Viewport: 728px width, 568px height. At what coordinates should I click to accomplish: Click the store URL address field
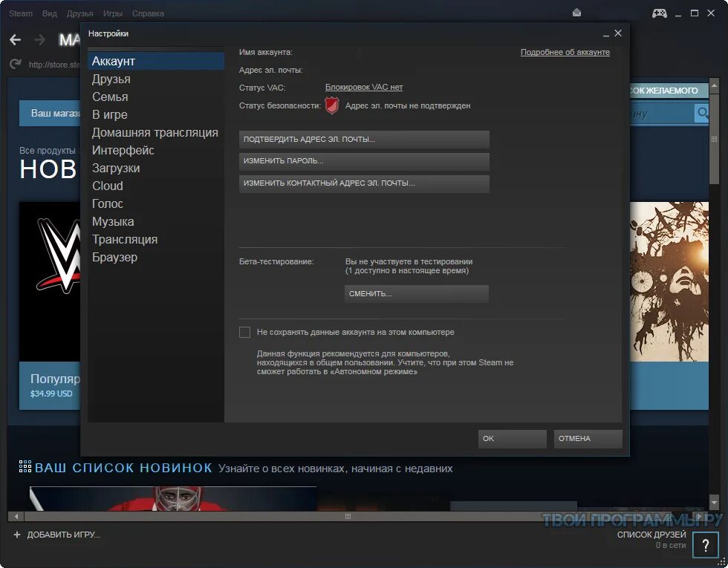point(53,65)
